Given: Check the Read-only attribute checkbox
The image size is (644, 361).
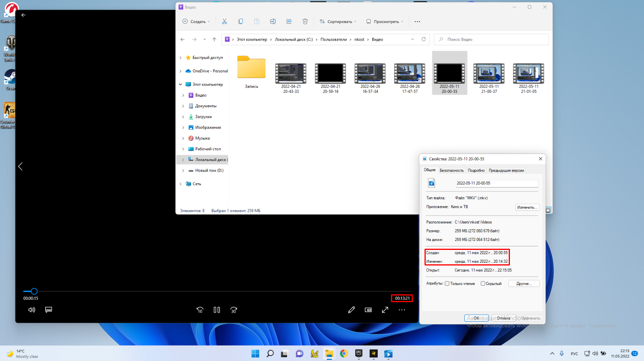Looking at the screenshot, I should pyautogui.click(x=447, y=283).
